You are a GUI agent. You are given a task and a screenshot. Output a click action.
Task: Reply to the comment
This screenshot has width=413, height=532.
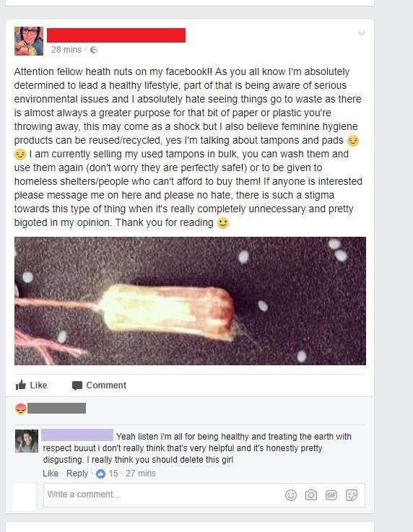point(77,474)
